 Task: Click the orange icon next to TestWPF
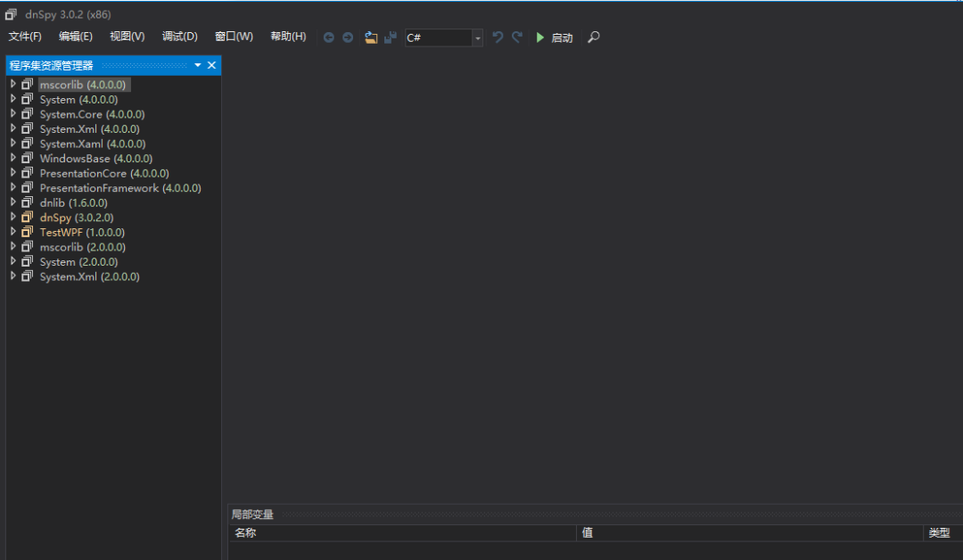[27, 232]
